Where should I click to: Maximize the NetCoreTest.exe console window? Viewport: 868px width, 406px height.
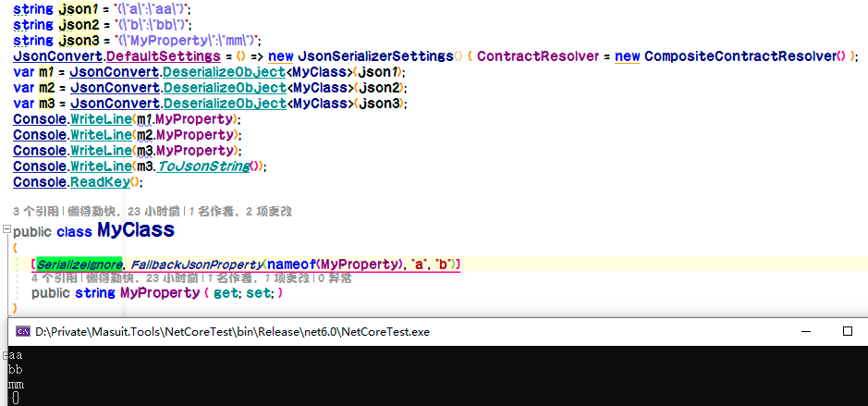click(847, 331)
